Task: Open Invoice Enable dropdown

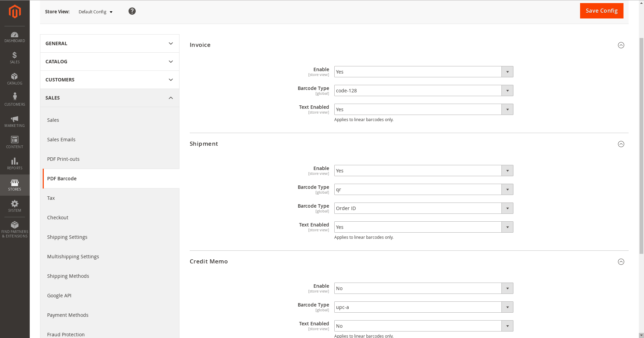Action: 424,72
